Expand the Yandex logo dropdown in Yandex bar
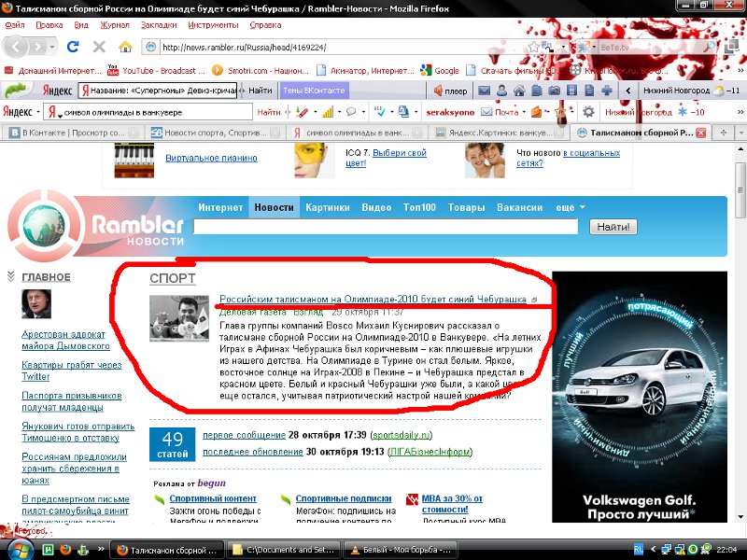Screen dimensions: 747x560 [38, 112]
